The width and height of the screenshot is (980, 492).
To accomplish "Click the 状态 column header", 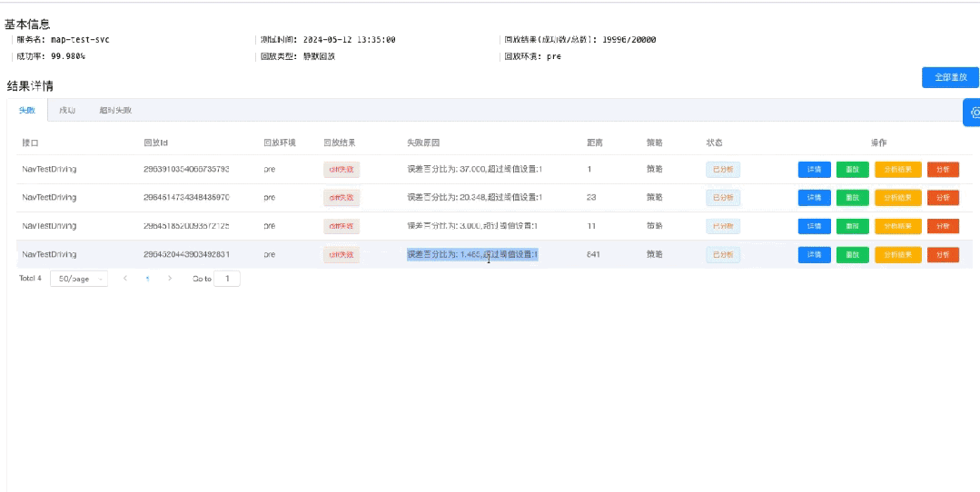I will pyautogui.click(x=715, y=143).
